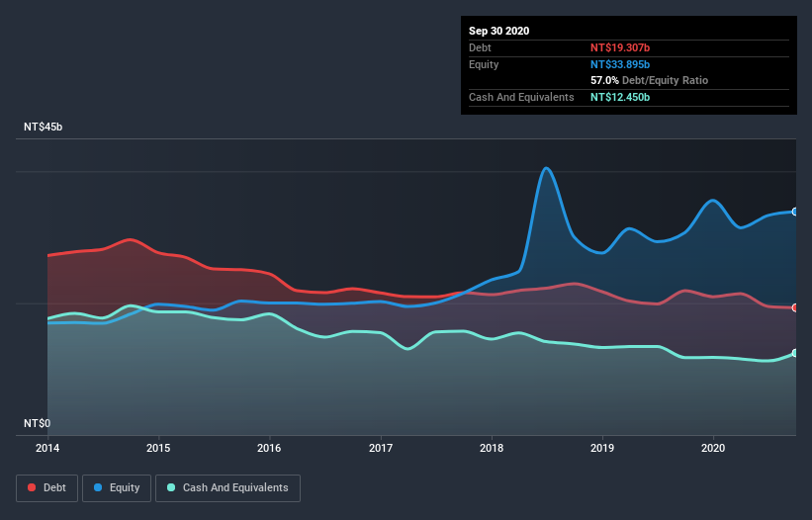812x520 pixels.
Task: Click the NT$12.450b cash value
Action: pyautogui.click(x=620, y=97)
